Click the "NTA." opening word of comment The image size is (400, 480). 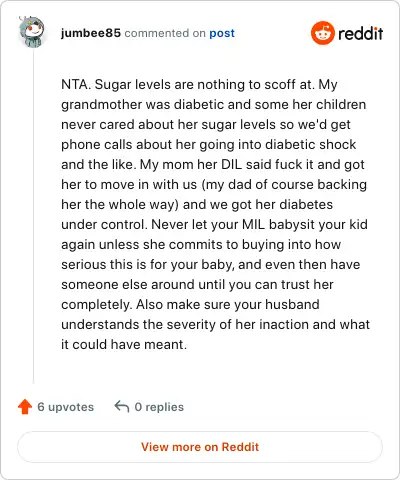click(76, 84)
